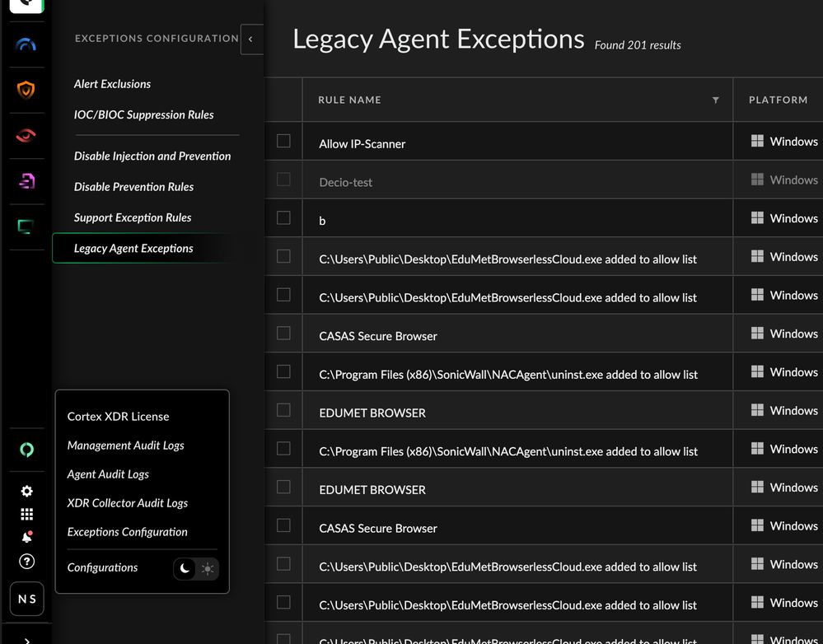The image size is (823, 644).
Task: Open the Rule Name column filter
Action: click(x=715, y=100)
